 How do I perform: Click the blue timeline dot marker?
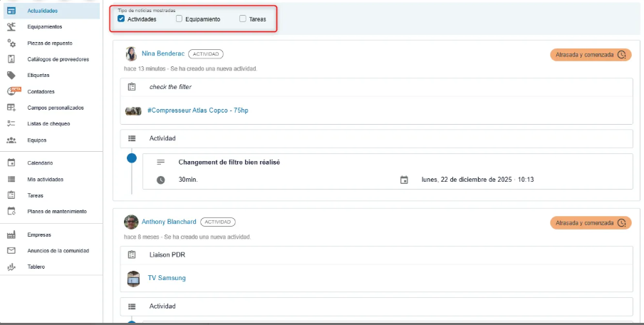(x=132, y=158)
